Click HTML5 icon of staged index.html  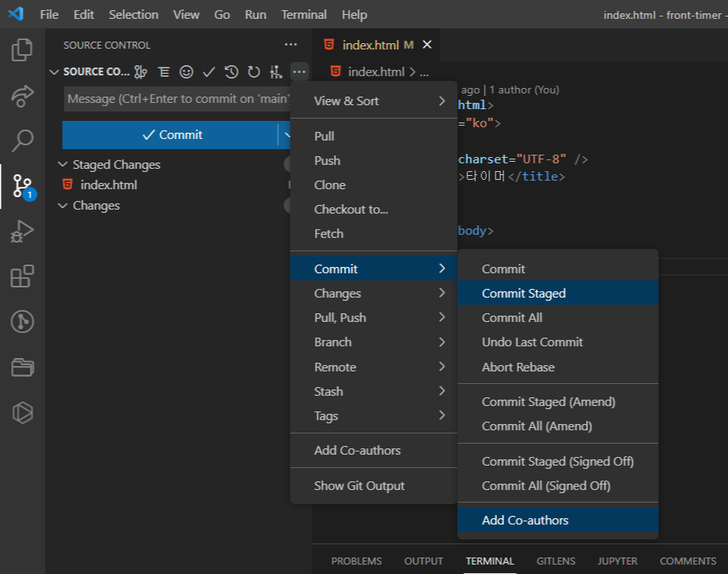coord(68,185)
